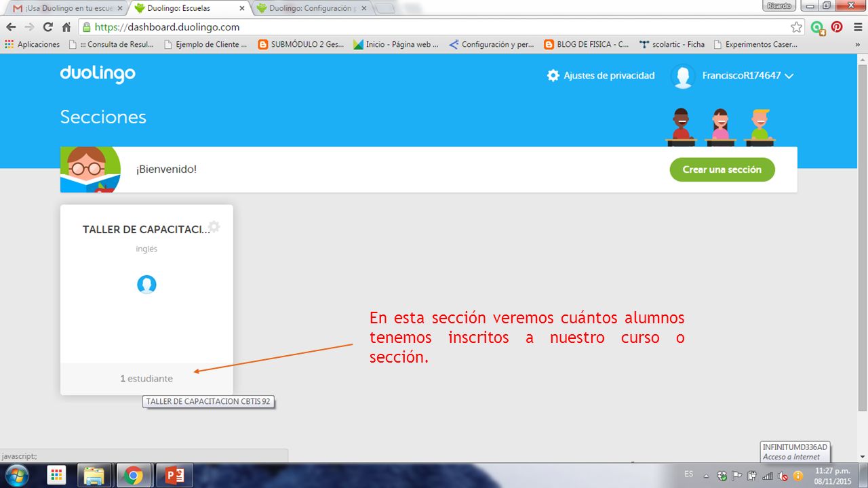Image resolution: width=868 pixels, height=488 pixels.
Task: Click inglés language label on card
Action: click(146, 249)
